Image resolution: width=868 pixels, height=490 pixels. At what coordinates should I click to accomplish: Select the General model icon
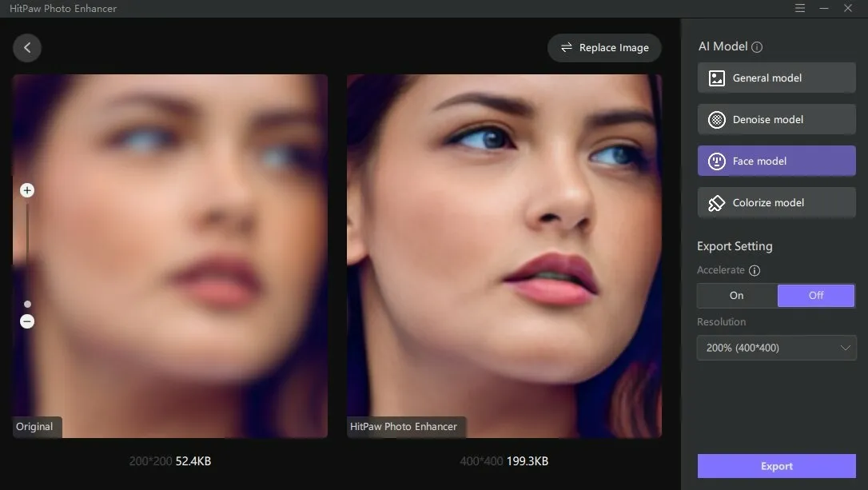point(715,78)
